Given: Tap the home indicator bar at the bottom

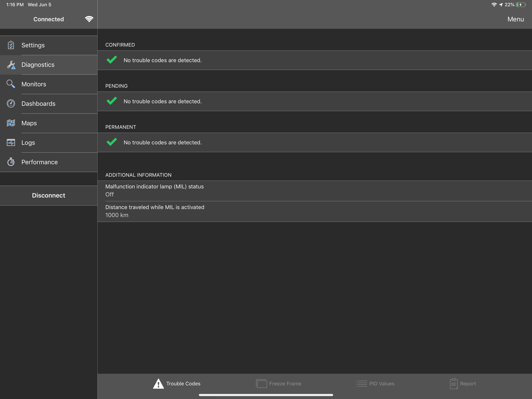Looking at the screenshot, I should coord(266,395).
